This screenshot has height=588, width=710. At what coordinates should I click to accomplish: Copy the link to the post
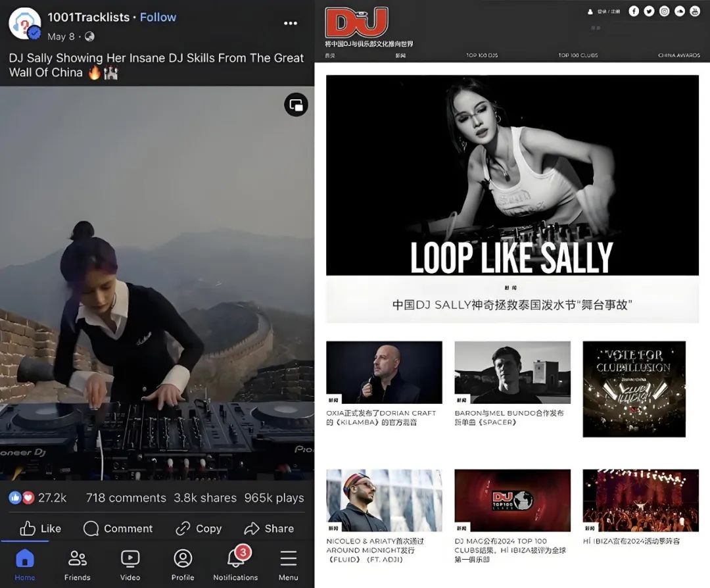coord(199,528)
